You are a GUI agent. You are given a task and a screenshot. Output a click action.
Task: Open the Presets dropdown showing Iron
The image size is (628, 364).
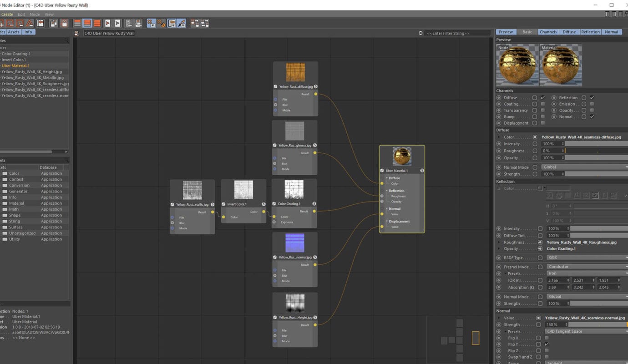[x=586, y=273]
